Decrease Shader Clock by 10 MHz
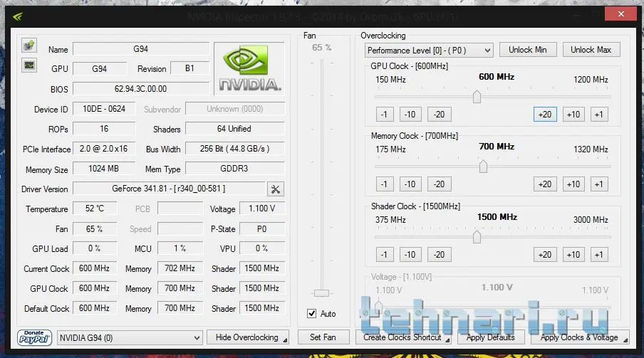 [410, 255]
